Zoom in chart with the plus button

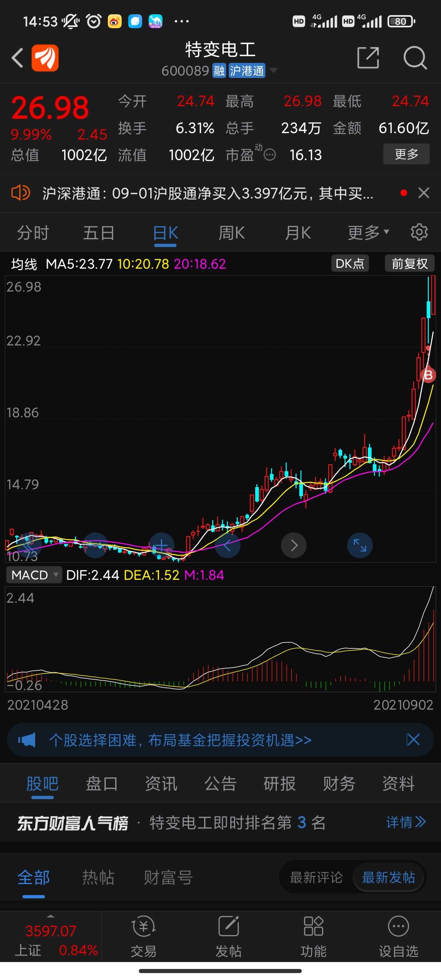pyautogui.click(x=162, y=545)
